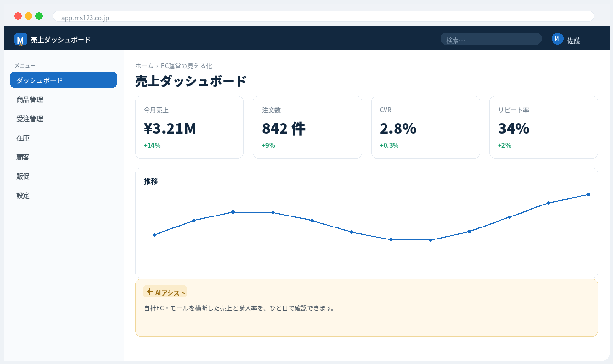The width and height of the screenshot is (613, 364).
Task: Click the 佐藤 username in the header
Action: [574, 41]
